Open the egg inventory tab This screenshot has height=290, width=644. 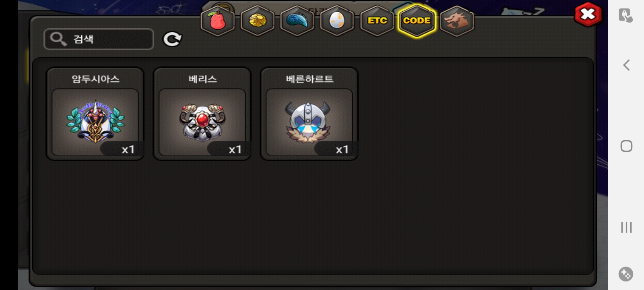[x=337, y=21]
